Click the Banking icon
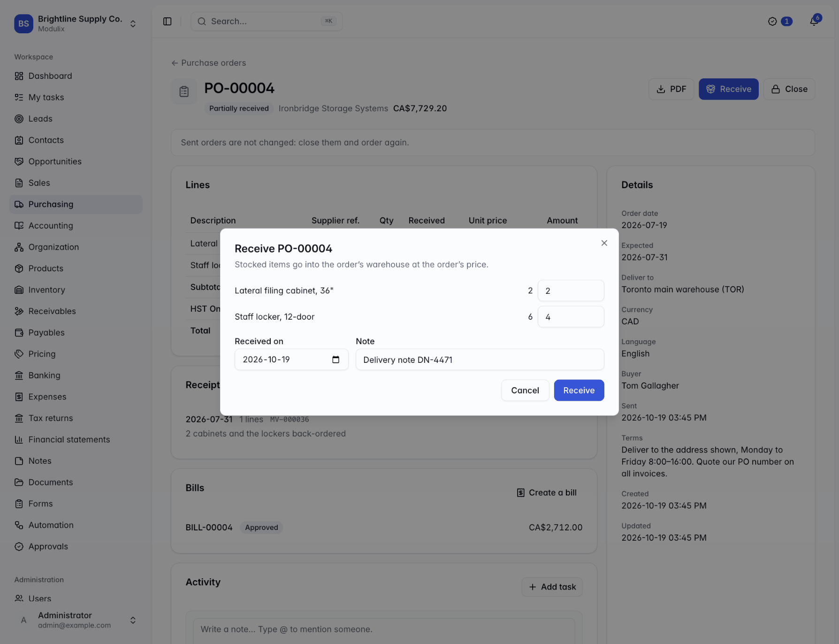Screen dimensions: 839x644 [x=19, y=376]
